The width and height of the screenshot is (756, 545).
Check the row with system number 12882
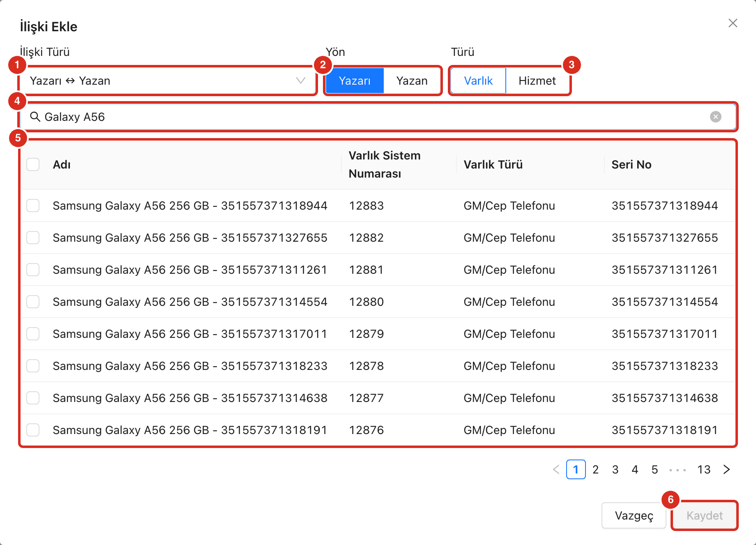(33, 238)
